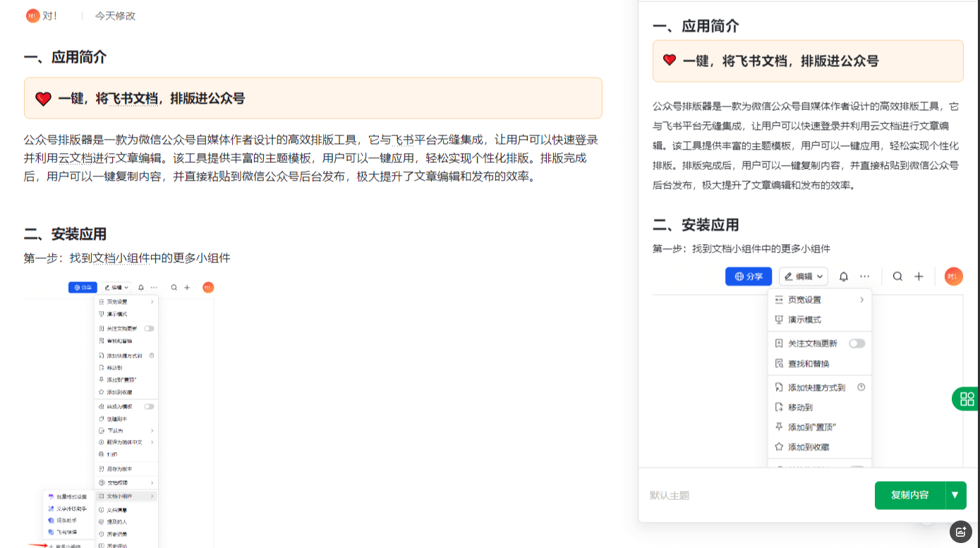Screen dimensions: 980x548
Task: Click the green grid plugin floating icon
Action: [x=967, y=398]
